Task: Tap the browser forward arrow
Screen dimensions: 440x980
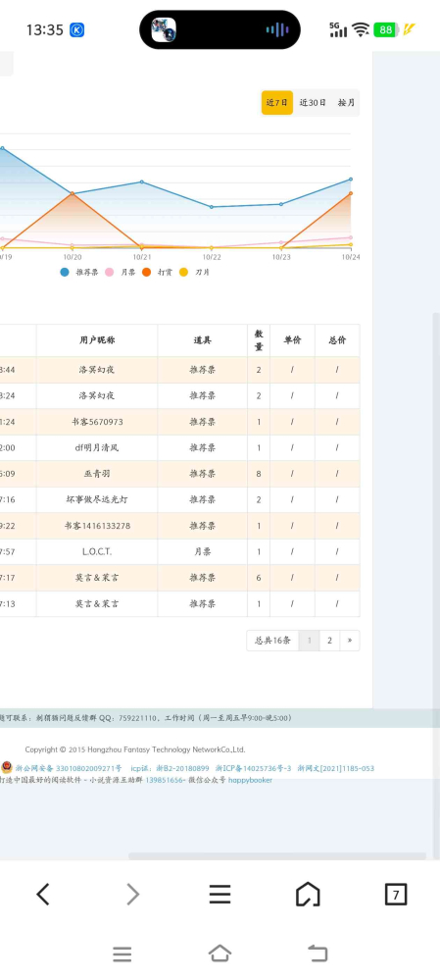Action: click(133, 895)
